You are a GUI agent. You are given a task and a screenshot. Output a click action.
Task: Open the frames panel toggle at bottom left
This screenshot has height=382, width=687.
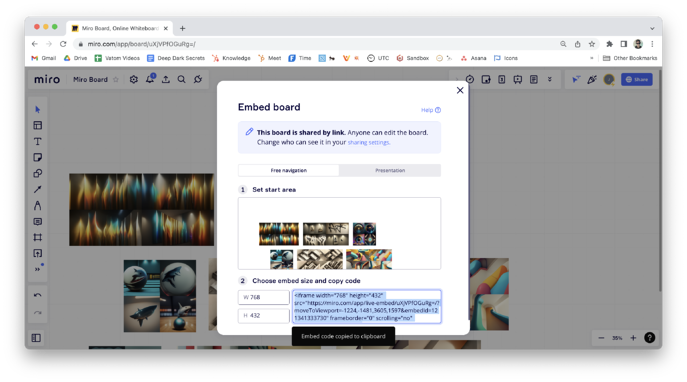pyautogui.click(x=36, y=338)
